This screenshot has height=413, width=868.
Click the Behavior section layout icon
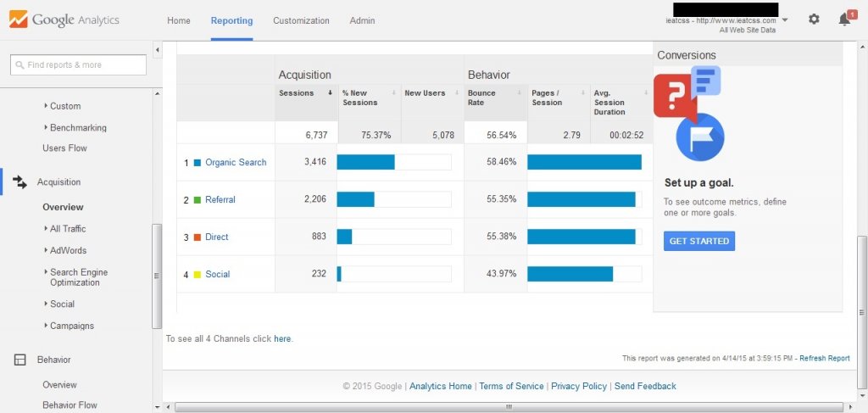(x=20, y=360)
